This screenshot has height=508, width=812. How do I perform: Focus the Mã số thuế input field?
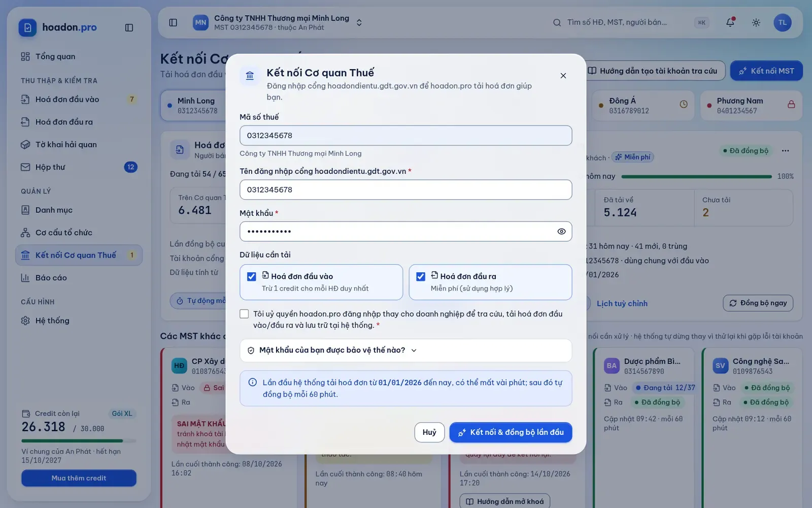pos(405,135)
